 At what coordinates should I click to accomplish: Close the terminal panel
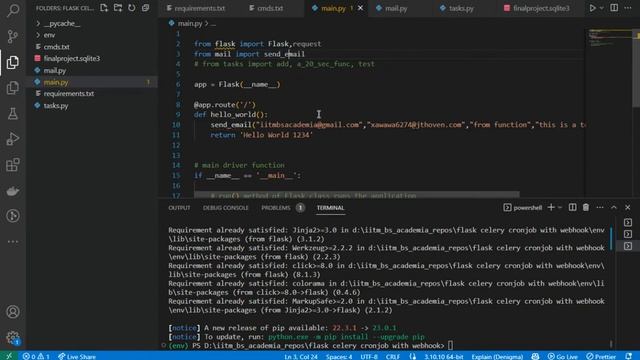click(628, 207)
